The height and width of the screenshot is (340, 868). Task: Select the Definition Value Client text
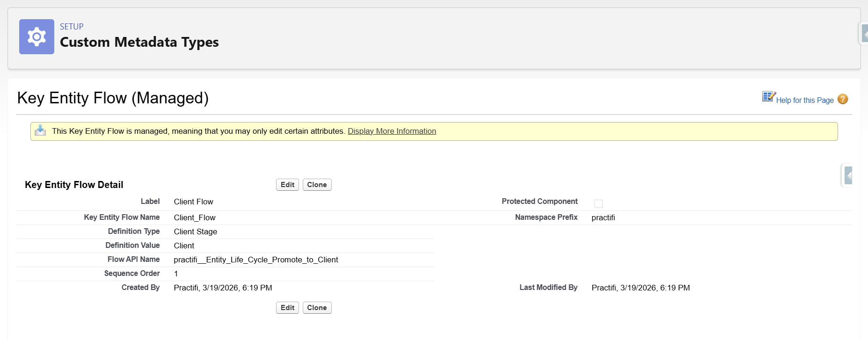coord(184,246)
